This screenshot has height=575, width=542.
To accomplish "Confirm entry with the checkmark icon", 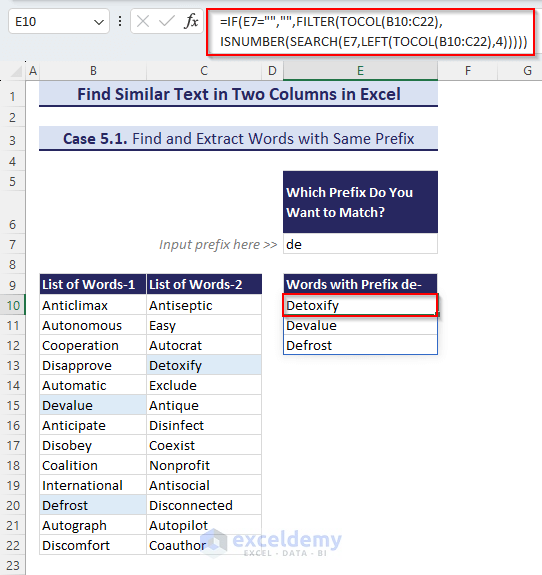I will tap(166, 21).
